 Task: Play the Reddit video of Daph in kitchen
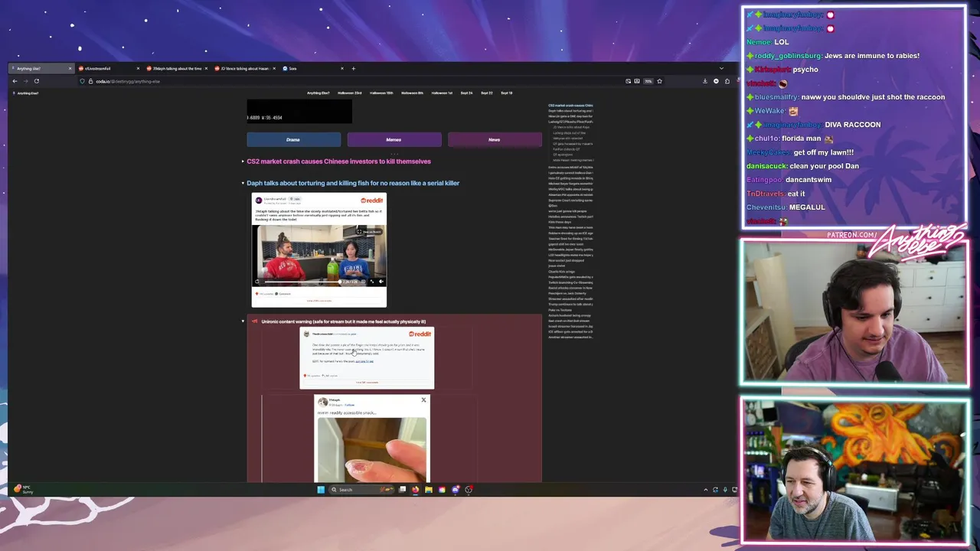click(x=319, y=255)
